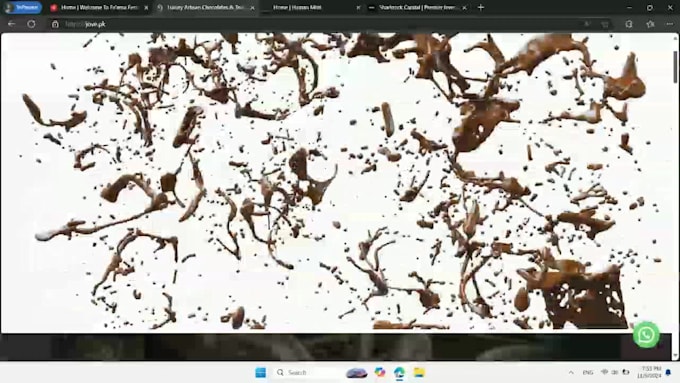
Task: Click the page vertical scrollbar thumb
Action: 676,66
